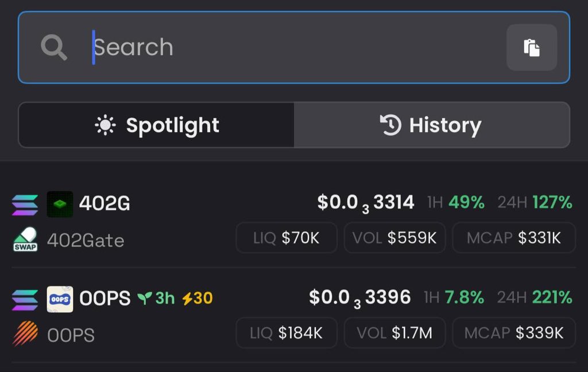Click the lightning bolt 30 boost badge

tap(198, 299)
